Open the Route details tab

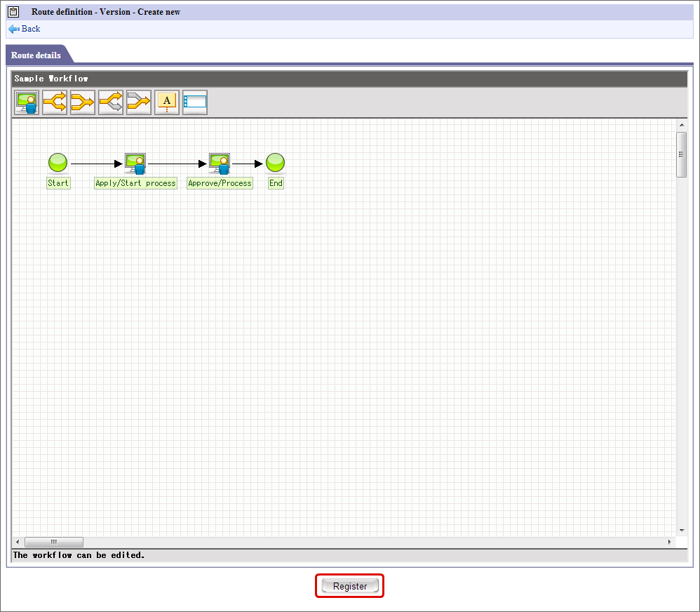pos(36,55)
